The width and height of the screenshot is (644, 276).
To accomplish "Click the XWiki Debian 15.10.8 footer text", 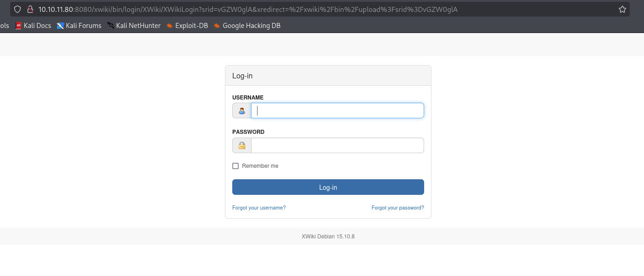I will coord(328,237).
